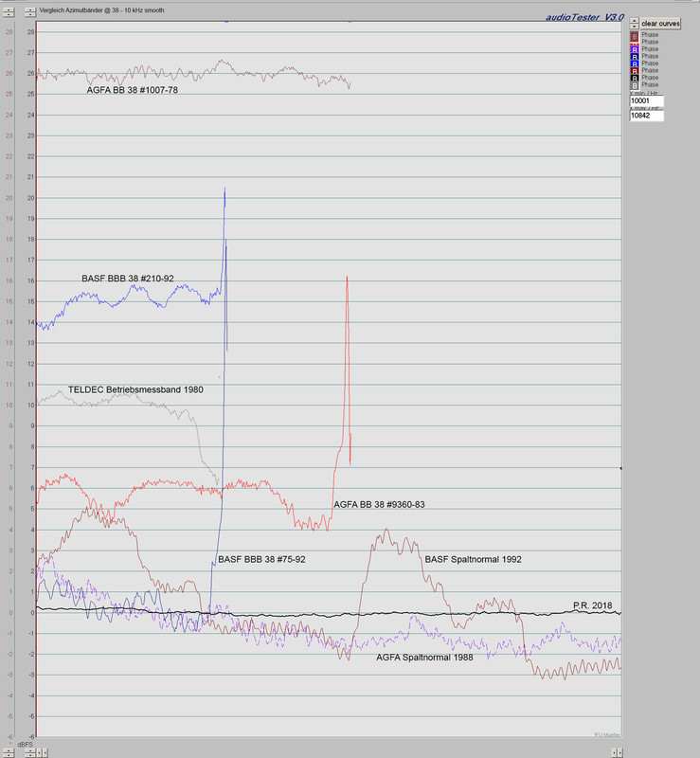This screenshot has width=700, height=758.
Task: Click the 'AGFA BB 38 #9360-83' label
Action: 379,505
